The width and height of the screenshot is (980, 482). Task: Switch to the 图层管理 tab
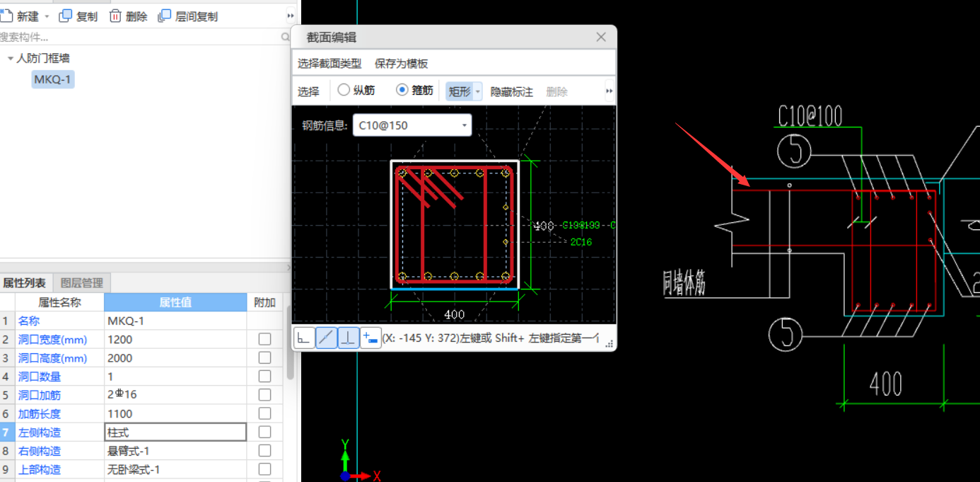point(82,283)
